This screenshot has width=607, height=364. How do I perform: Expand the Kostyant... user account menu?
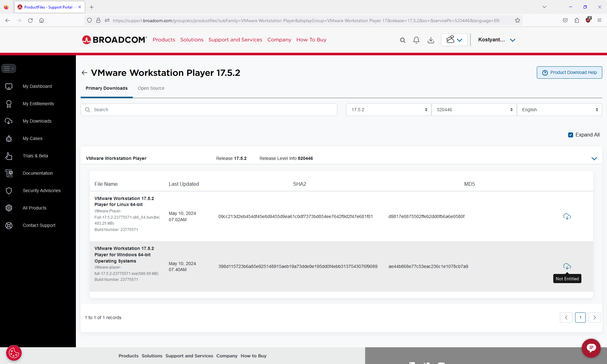(x=497, y=40)
